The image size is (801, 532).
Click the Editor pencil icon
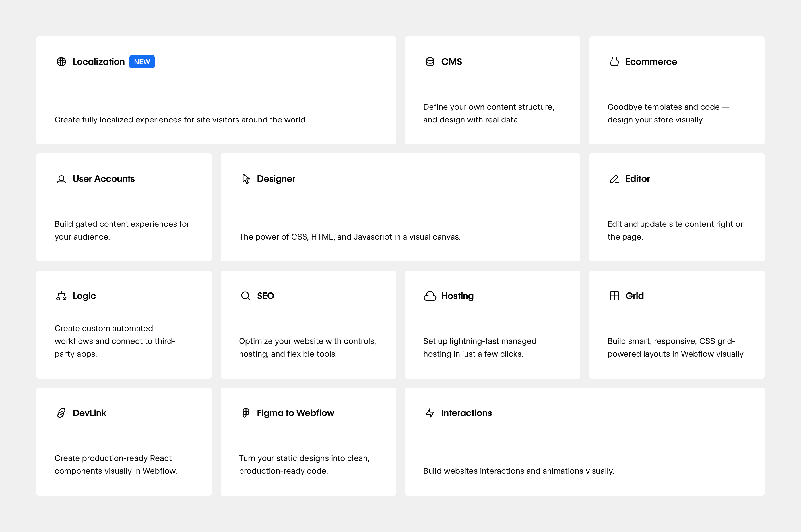tap(614, 179)
